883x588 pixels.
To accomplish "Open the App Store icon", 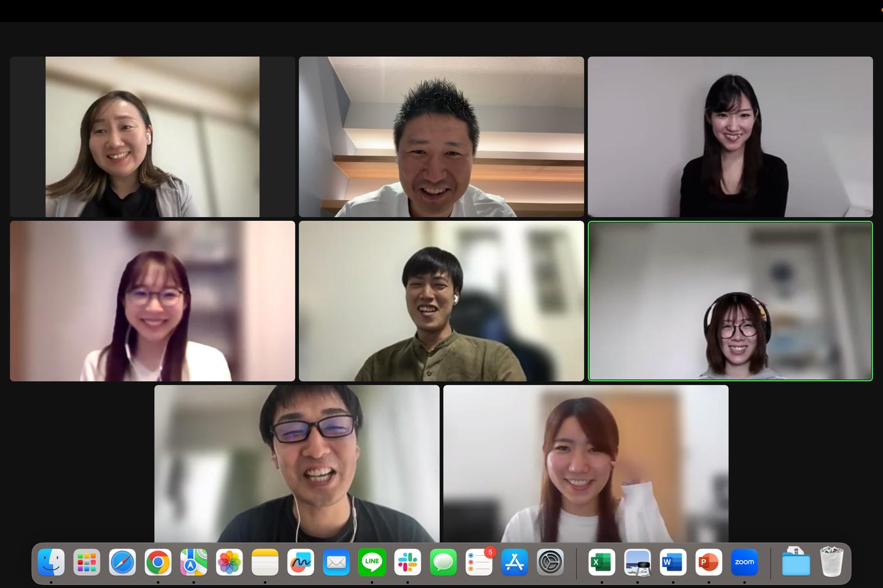I will tap(514, 562).
